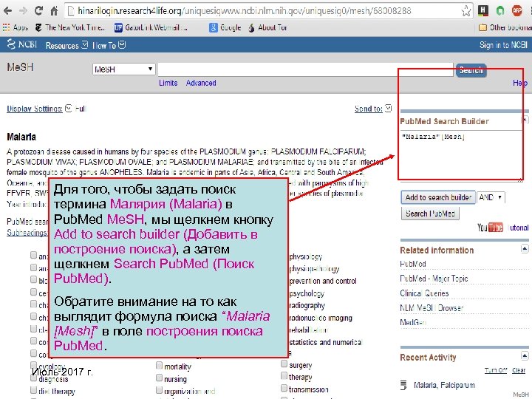
Task: Tick the diagnosis subheading checkbox
Action: tap(33, 378)
